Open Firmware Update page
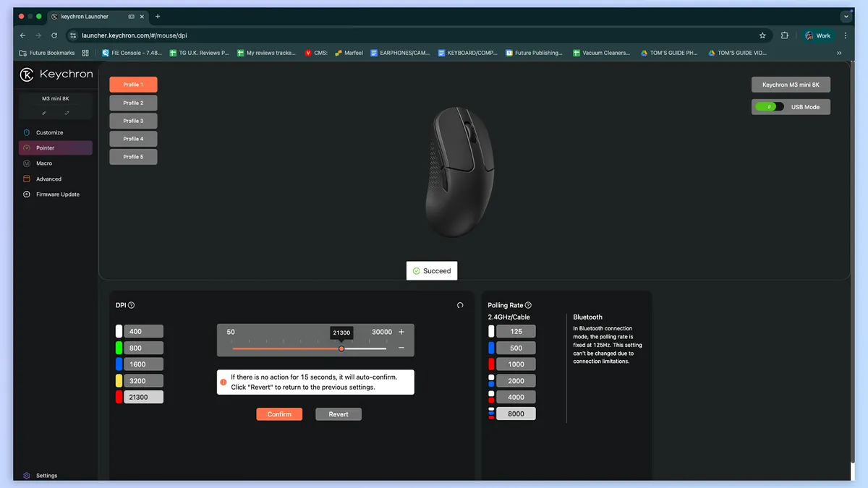Image resolution: width=868 pixels, height=488 pixels. (x=57, y=194)
